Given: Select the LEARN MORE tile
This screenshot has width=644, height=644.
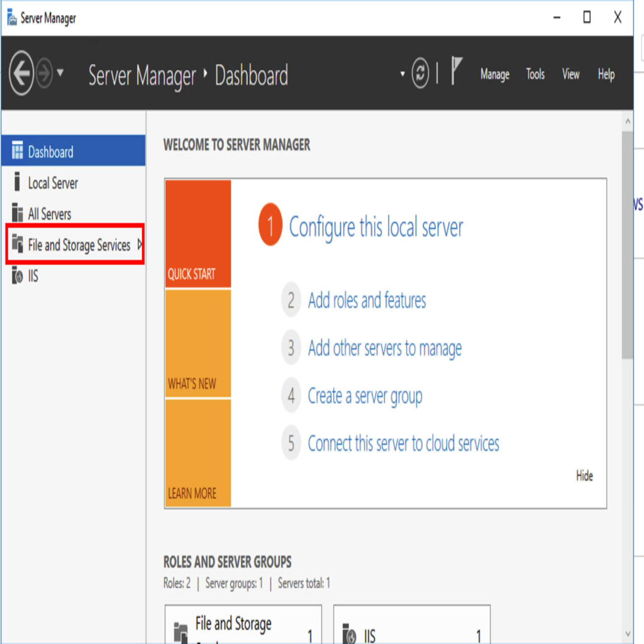Looking at the screenshot, I should click(x=198, y=453).
